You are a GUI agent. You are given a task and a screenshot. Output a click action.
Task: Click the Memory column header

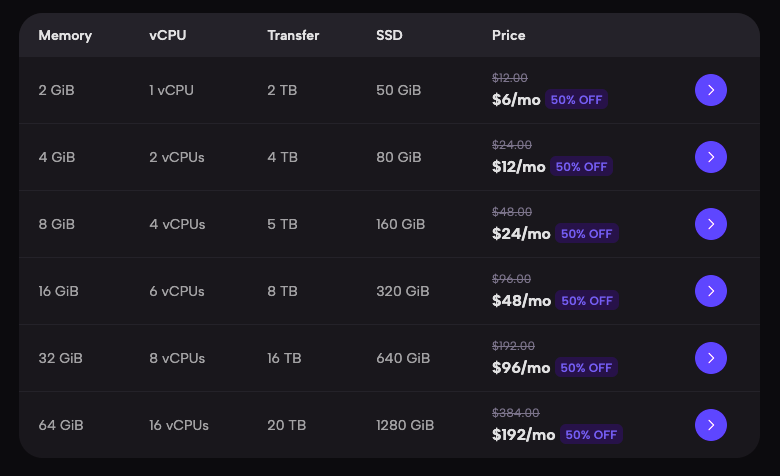pyautogui.click(x=65, y=36)
